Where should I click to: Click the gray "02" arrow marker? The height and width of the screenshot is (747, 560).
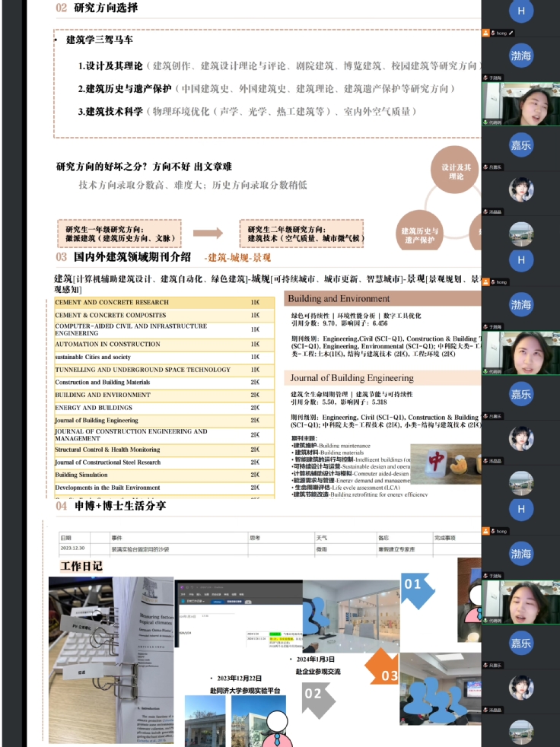313,691
